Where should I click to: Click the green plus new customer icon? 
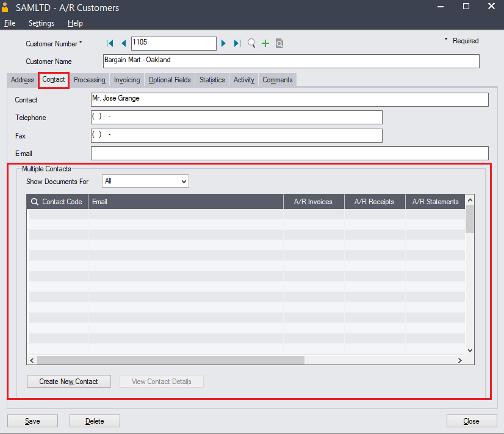tap(265, 43)
